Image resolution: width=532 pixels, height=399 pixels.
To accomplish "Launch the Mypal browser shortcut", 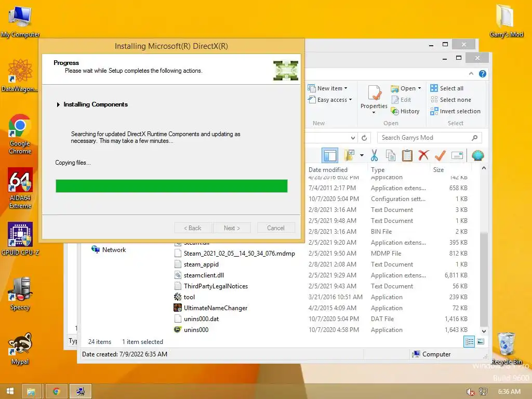I will point(20,349).
